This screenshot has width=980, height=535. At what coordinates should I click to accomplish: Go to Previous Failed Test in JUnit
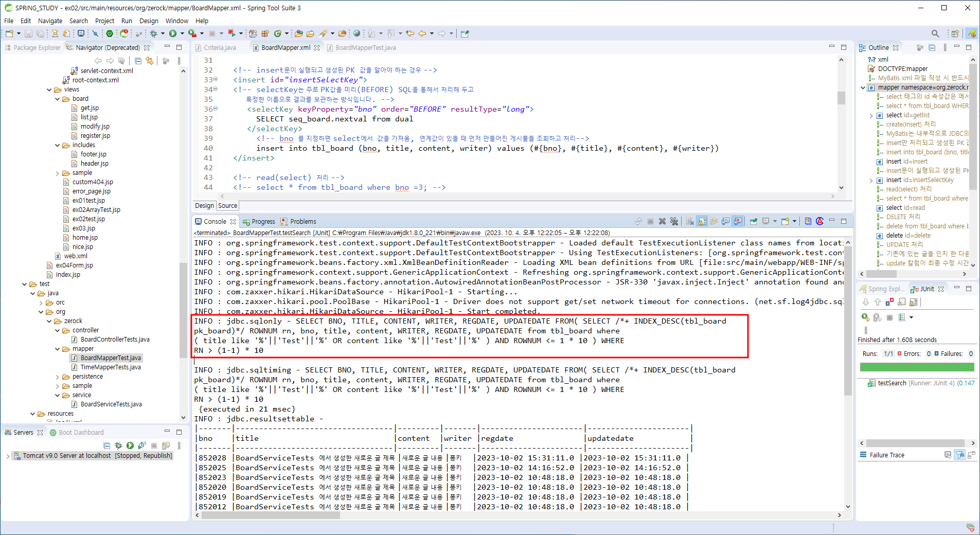[x=878, y=302]
